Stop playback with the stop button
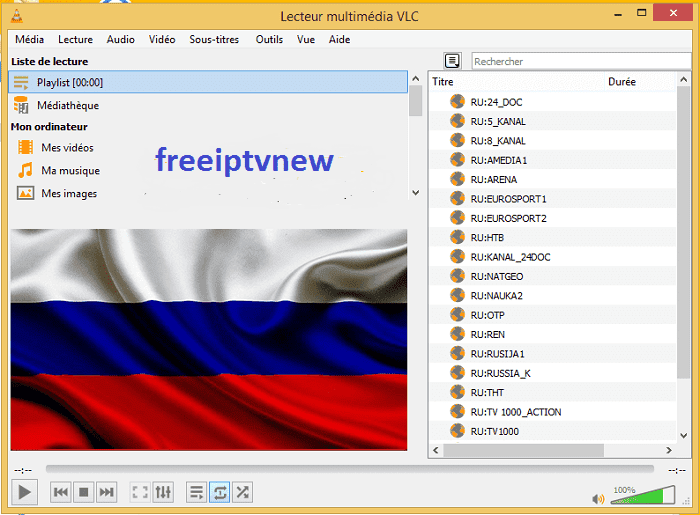Image resolution: width=700 pixels, height=515 pixels. click(x=83, y=492)
